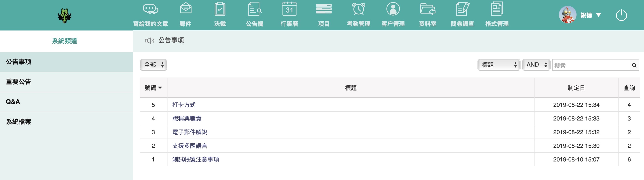Open the 客户管理 person icon

click(393, 9)
